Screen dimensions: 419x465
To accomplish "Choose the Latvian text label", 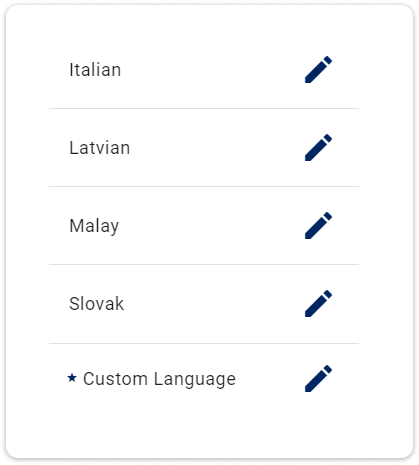I will point(100,148).
